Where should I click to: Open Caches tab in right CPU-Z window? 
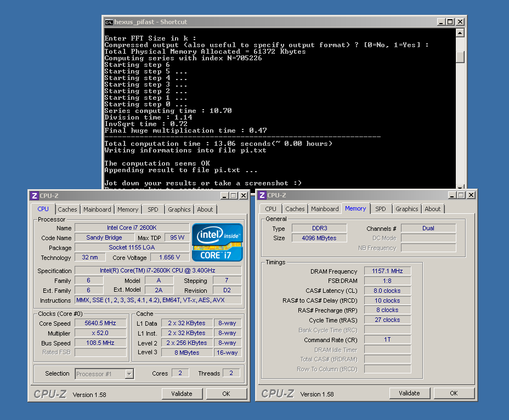(x=295, y=209)
